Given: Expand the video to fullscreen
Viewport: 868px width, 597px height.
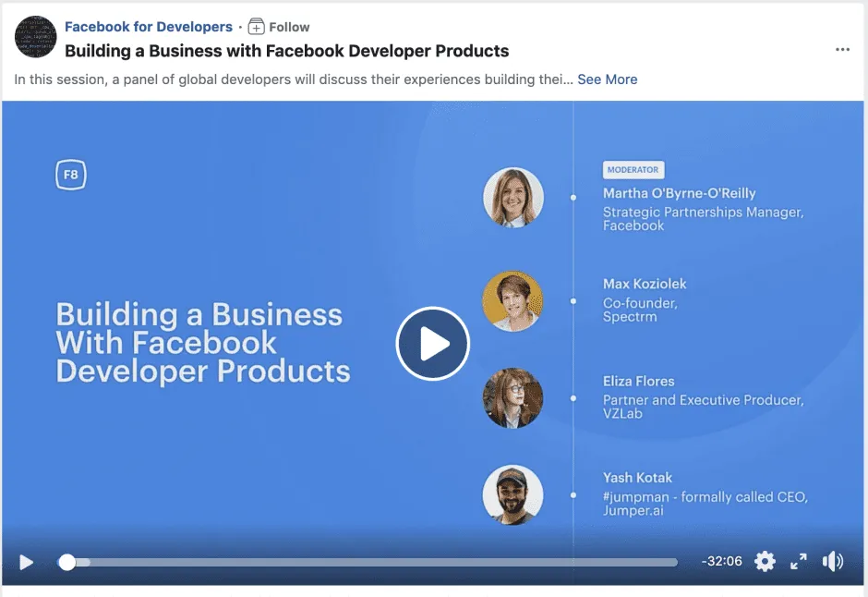Looking at the screenshot, I should coord(798,562).
